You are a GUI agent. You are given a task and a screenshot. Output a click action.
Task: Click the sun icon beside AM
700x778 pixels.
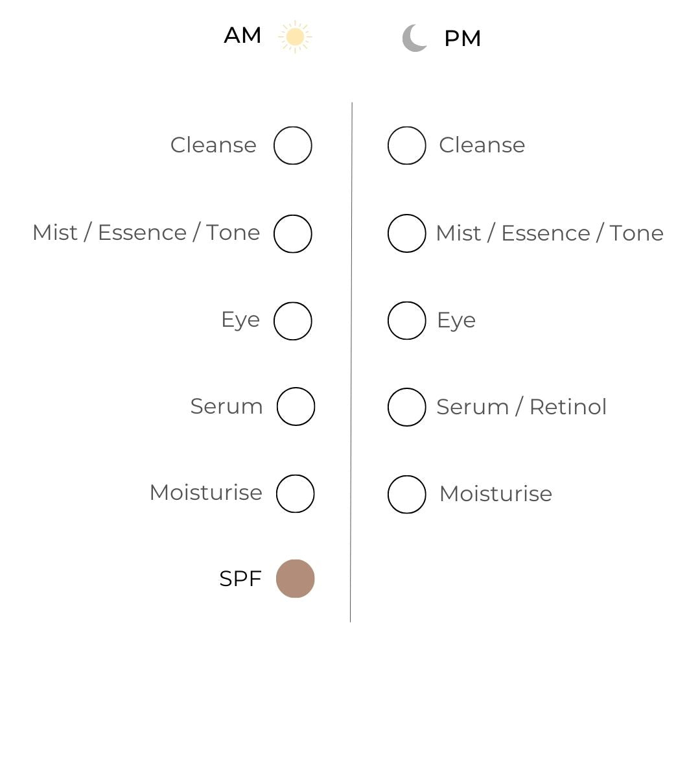[295, 37]
